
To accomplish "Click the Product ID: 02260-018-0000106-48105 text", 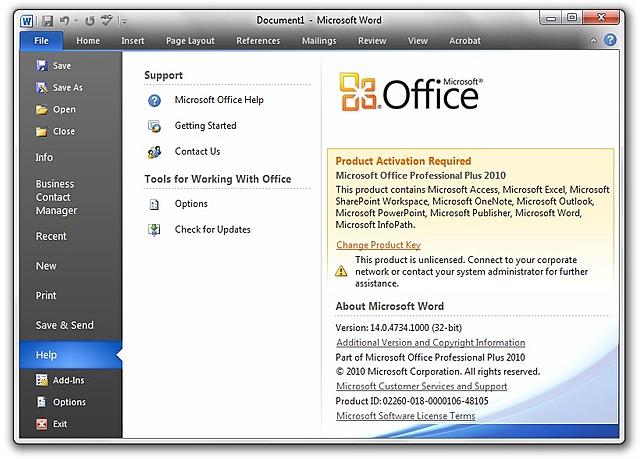I will coord(412,401).
